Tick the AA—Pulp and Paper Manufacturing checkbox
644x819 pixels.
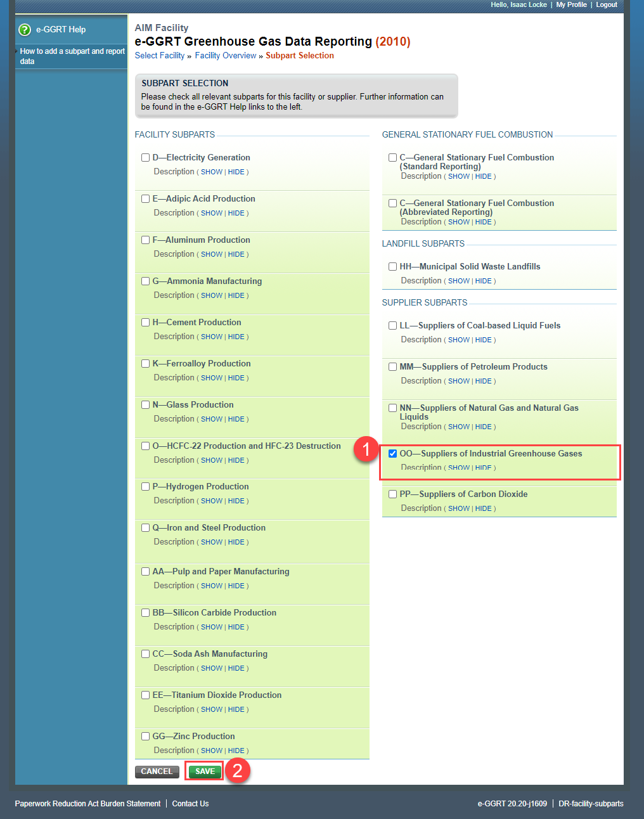(x=145, y=571)
